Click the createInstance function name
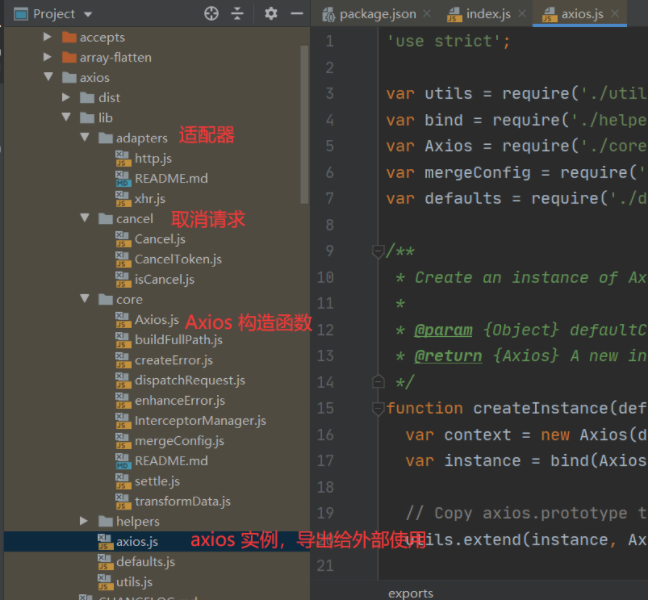Image resolution: width=648 pixels, height=600 pixels. tap(541, 409)
